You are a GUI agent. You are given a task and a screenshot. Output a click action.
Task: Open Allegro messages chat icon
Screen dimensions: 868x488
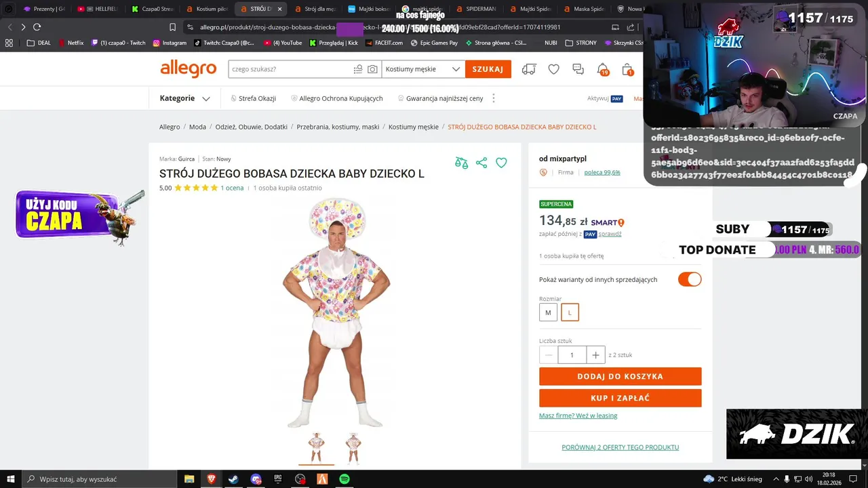(x=578, y=69)
